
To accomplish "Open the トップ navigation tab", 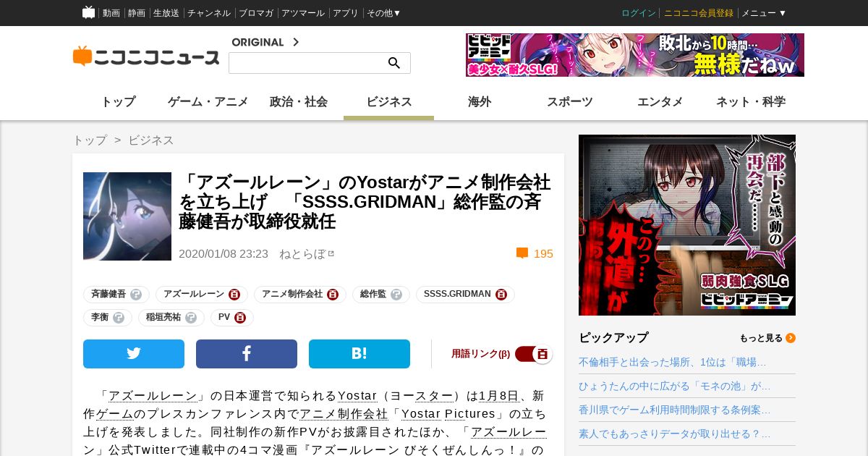I will pos(118,102).
